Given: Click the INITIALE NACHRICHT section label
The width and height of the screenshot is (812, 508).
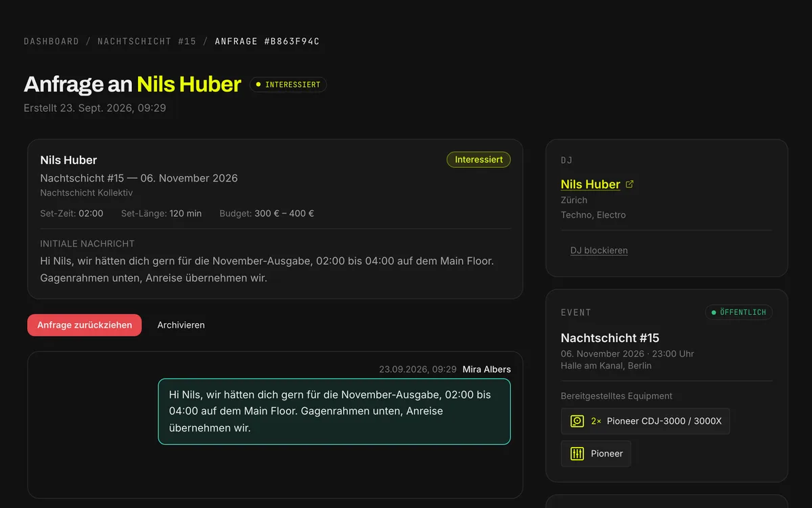Looking at the screenshot, I should [87, 244].
